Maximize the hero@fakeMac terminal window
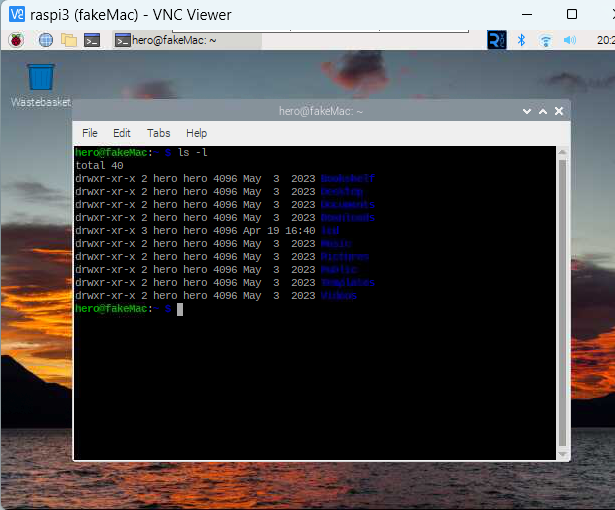The width and height of the screenshot is (615, 510). click(x=541, y=111)
